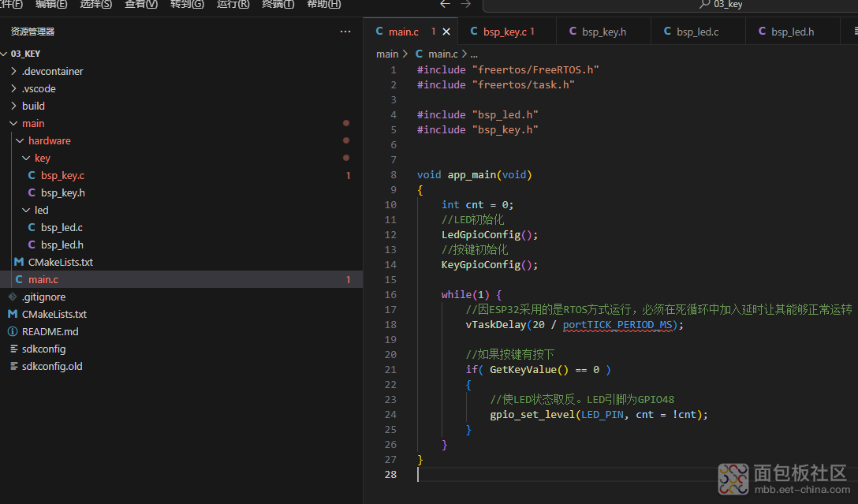
Task: Click the //按键初始化 comment
Action: tap(475, 250)
